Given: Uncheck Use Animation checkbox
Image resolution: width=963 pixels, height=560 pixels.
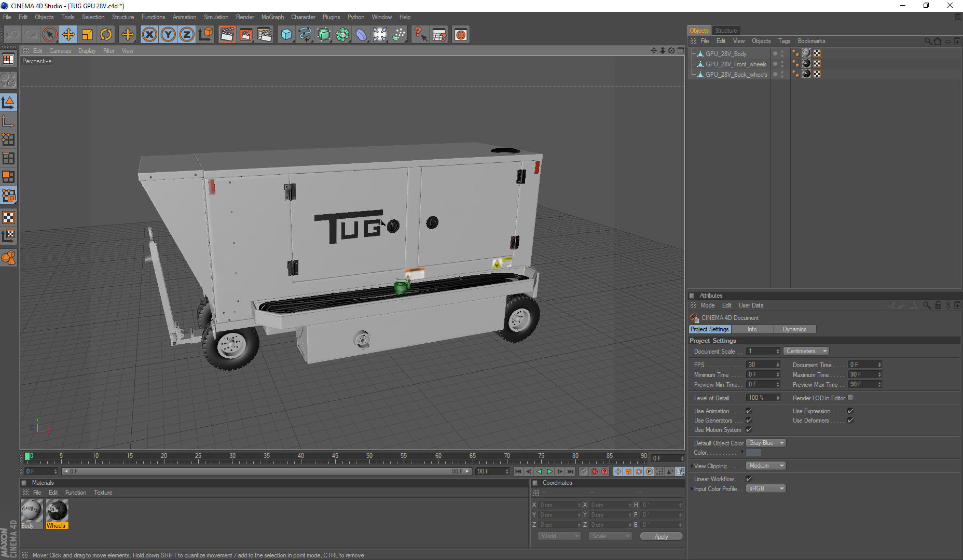Looking at the screenshot, I should click(749, 411).
